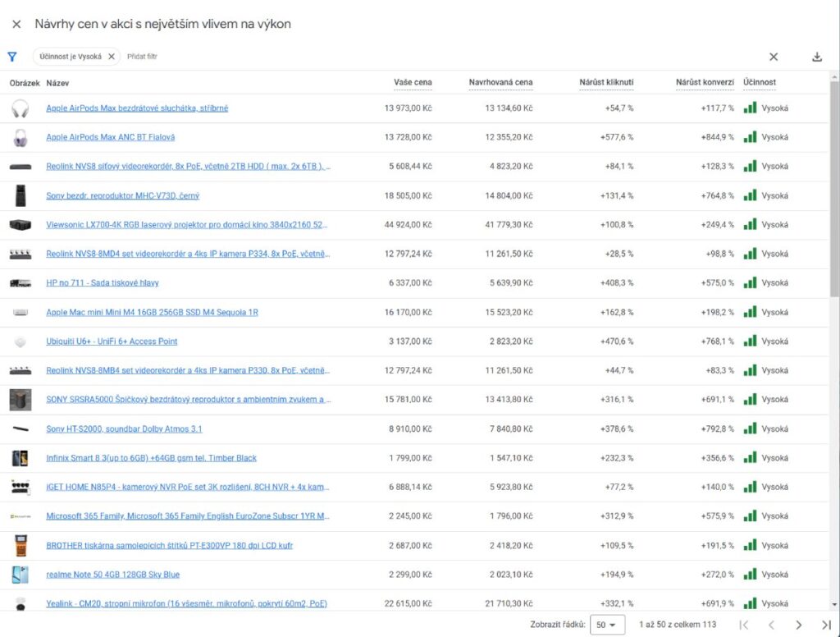Click the Microsoft 365 Family thumbnail
Viewport: 840px width, 637px height.
[x=21, y=516]
